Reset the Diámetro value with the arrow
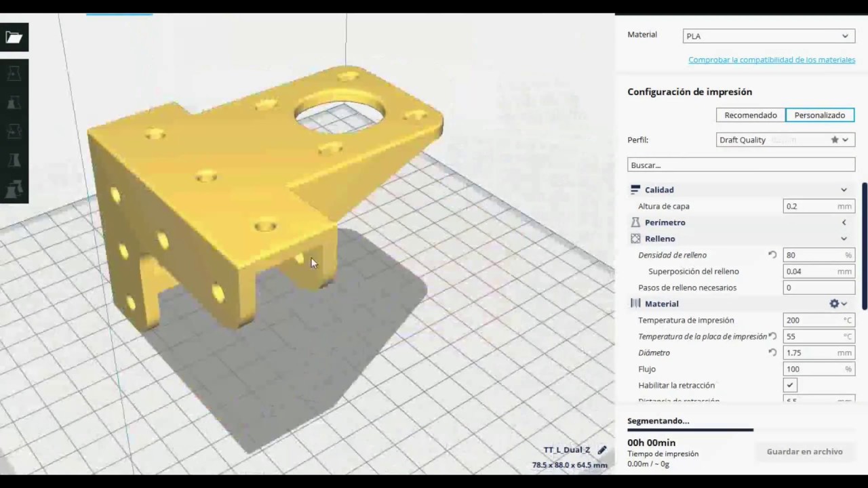 [x=772, y=352]
